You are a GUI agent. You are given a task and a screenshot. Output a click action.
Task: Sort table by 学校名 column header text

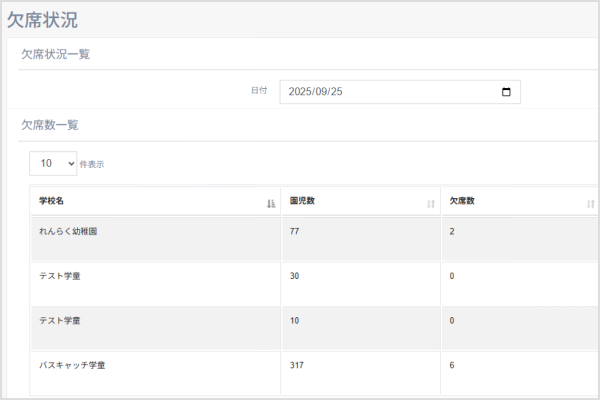[51, 201]
